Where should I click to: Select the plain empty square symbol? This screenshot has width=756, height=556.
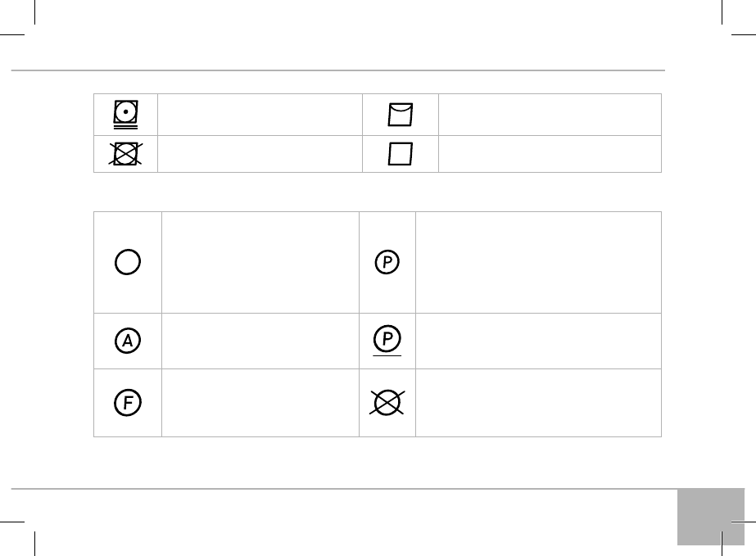click(401, 155)
